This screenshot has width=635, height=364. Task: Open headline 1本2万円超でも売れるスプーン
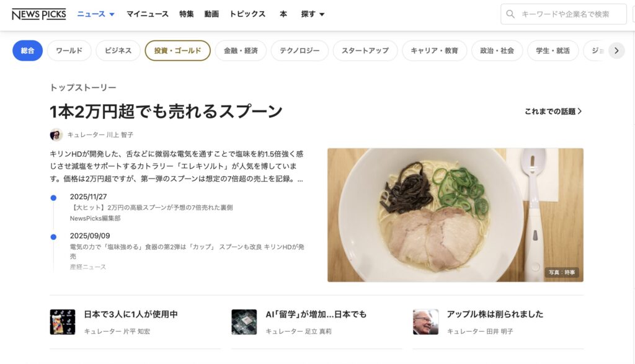(x=166, y=112)
